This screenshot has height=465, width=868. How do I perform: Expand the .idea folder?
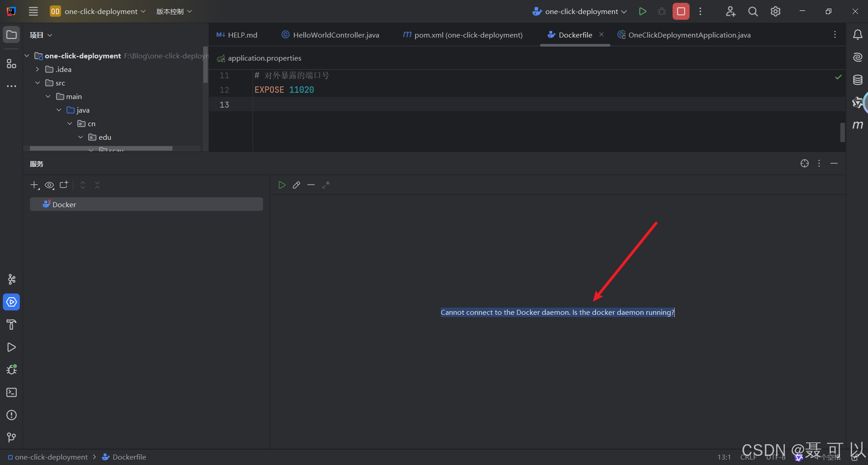coord(38,69)
